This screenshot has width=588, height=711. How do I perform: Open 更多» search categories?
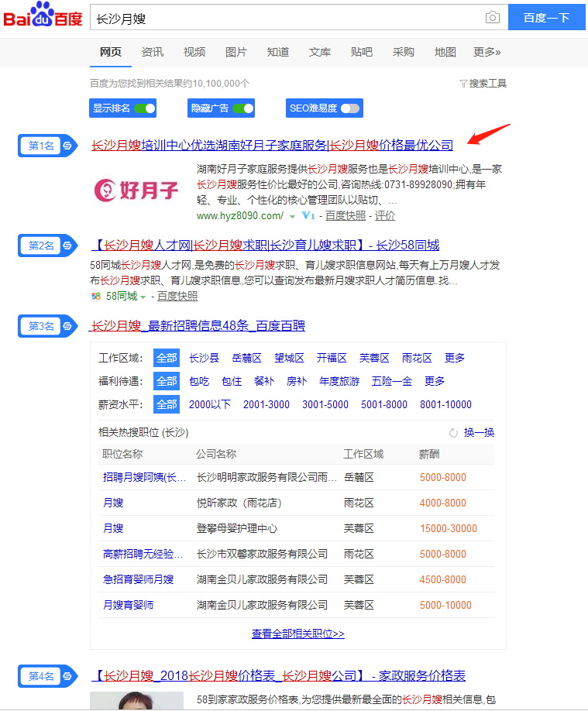pos(487,52)
